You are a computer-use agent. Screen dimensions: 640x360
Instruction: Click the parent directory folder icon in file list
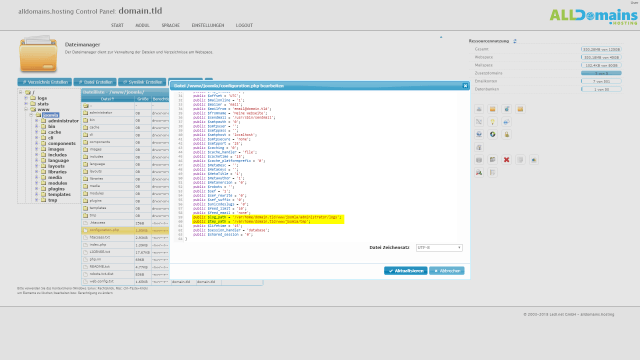coord(86,106)
